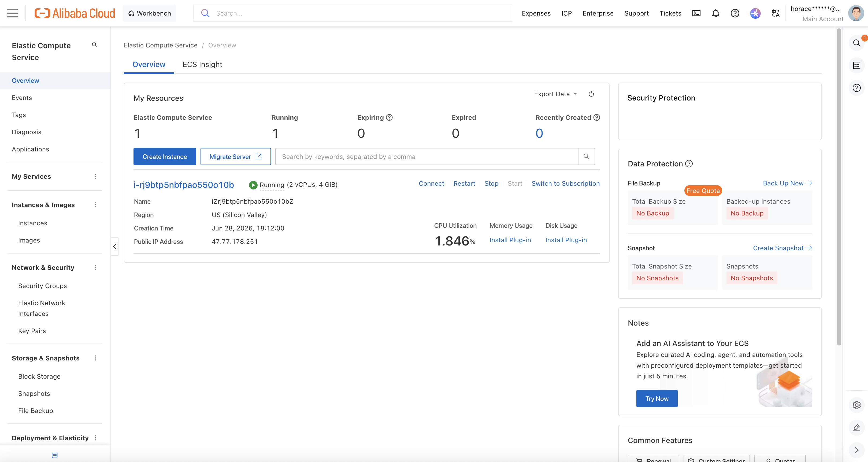The width and height of the screenshot is (868, 462).
Task: Open instance i-rj9btp5nbfpao550o10b link
Action: coord(184,185)
